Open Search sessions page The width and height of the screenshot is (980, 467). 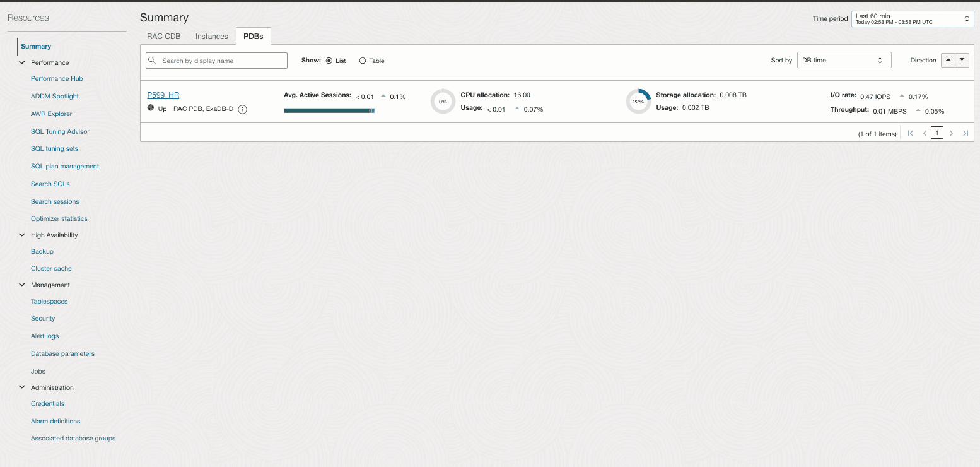pyautogui.click(x=55, y=202)
